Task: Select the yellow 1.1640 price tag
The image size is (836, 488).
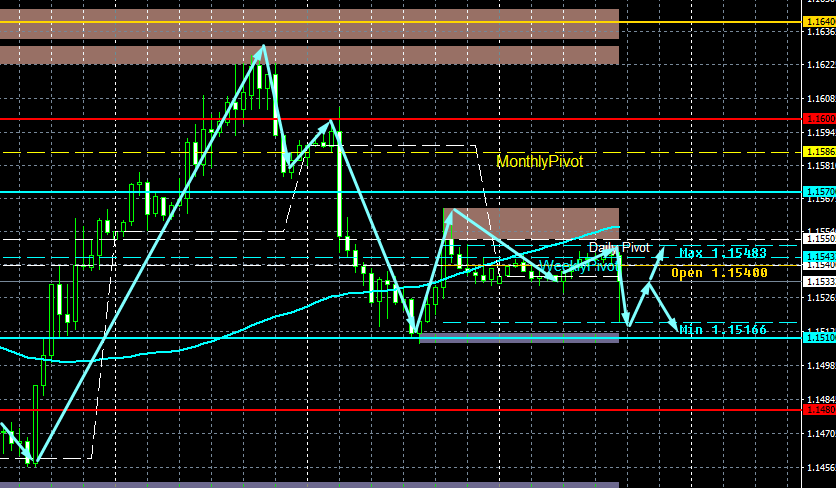Action: 819,22
